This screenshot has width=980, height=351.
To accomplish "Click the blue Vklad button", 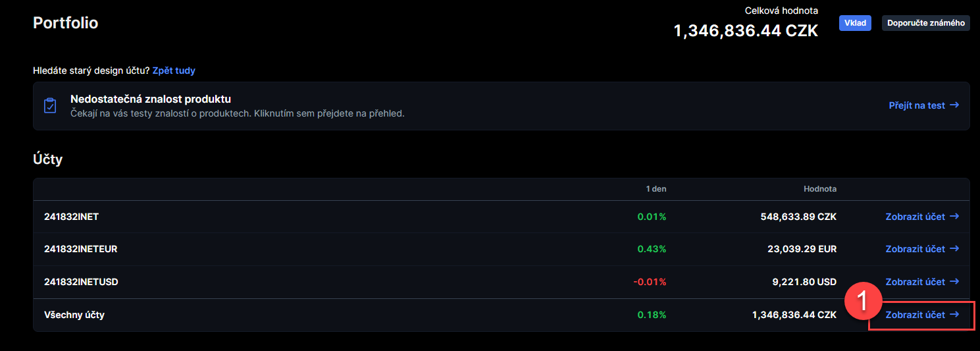I will (855, 23).
